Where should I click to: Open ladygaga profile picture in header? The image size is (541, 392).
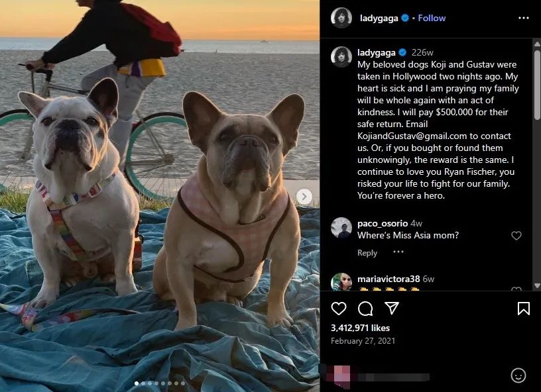pyautogui.click(x=341, y=18)
